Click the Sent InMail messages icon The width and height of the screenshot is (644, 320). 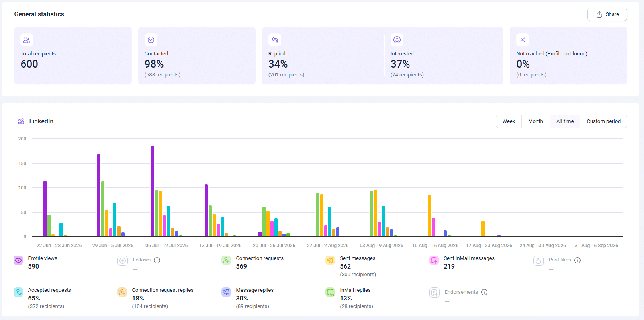coord(434,260)
